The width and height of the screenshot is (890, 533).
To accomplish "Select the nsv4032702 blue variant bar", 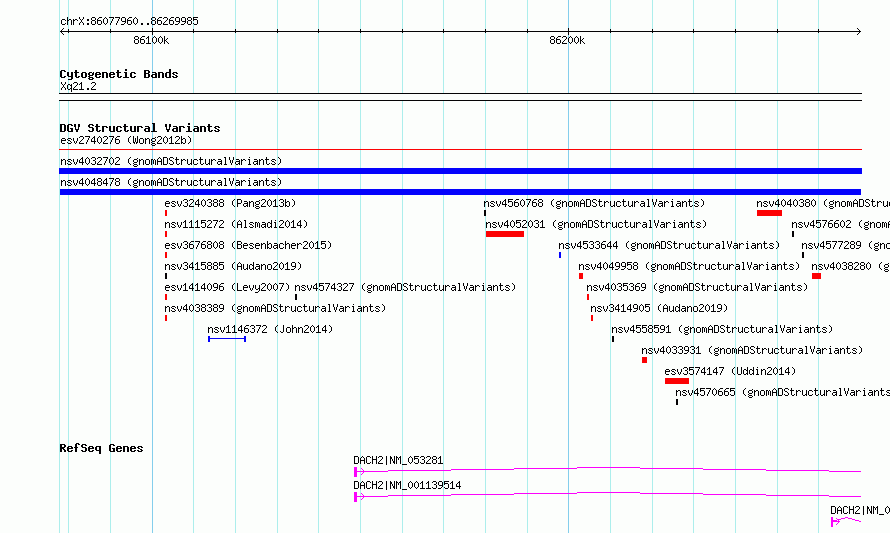I will coord(460,171).
